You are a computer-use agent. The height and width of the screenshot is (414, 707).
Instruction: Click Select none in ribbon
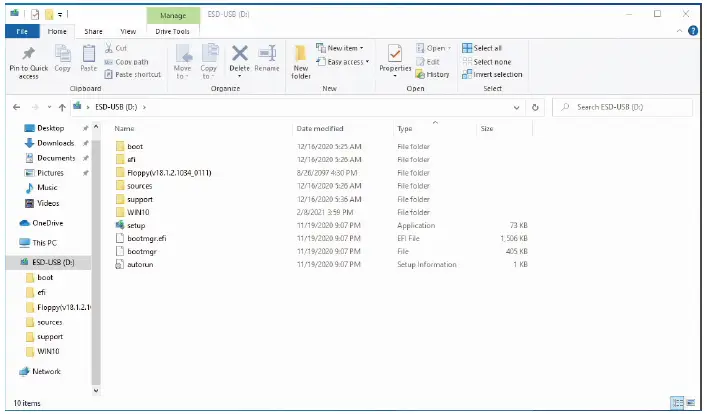point(487,62)
